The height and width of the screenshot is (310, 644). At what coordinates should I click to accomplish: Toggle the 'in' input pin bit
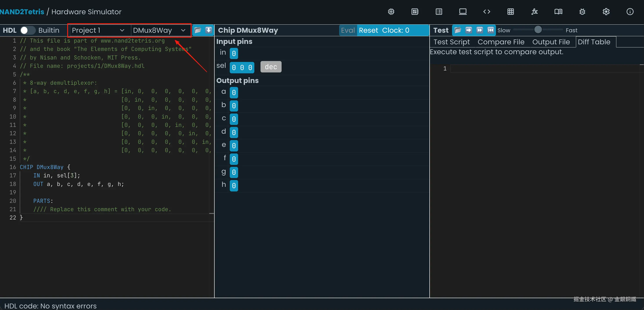point(234,53)
